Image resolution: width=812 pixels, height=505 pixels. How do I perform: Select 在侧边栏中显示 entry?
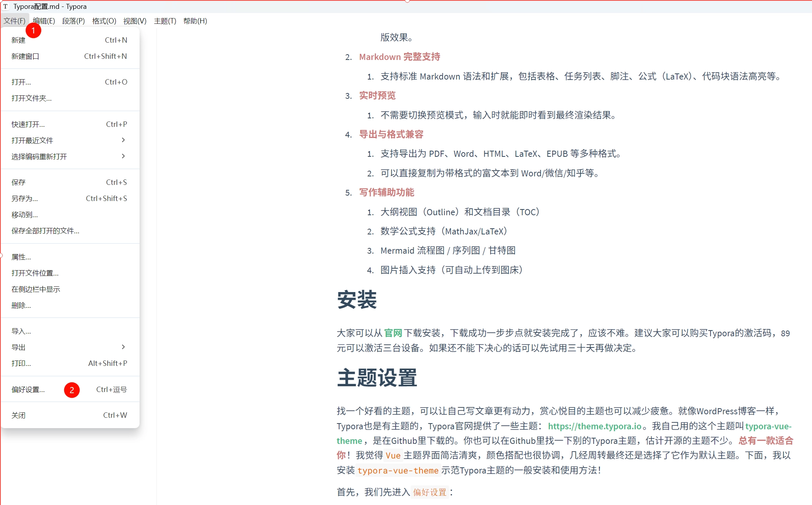(70, 289)
